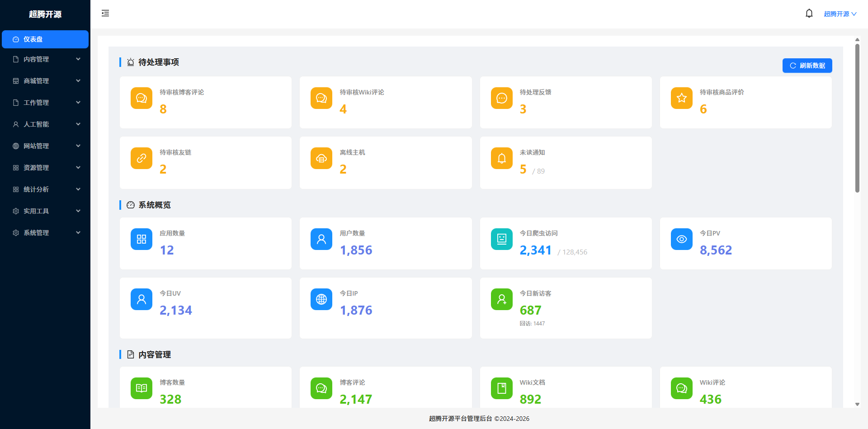The height and width of the screenshot is (429, 868).
Task: Click the link icon for 待审核友链
Action: 142,158
